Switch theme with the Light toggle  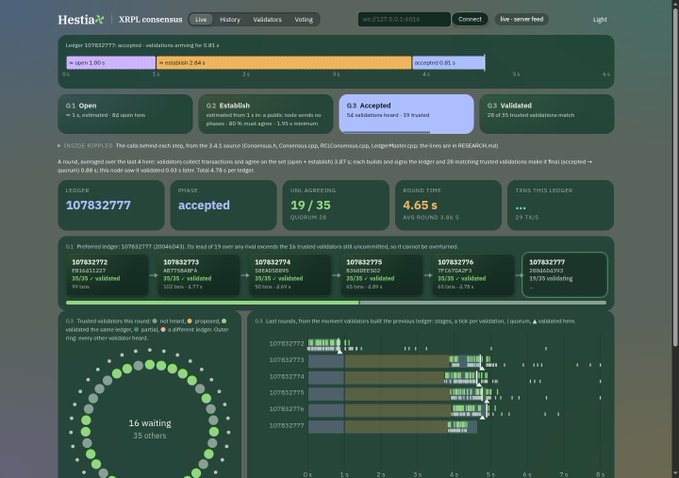point(600,19)
